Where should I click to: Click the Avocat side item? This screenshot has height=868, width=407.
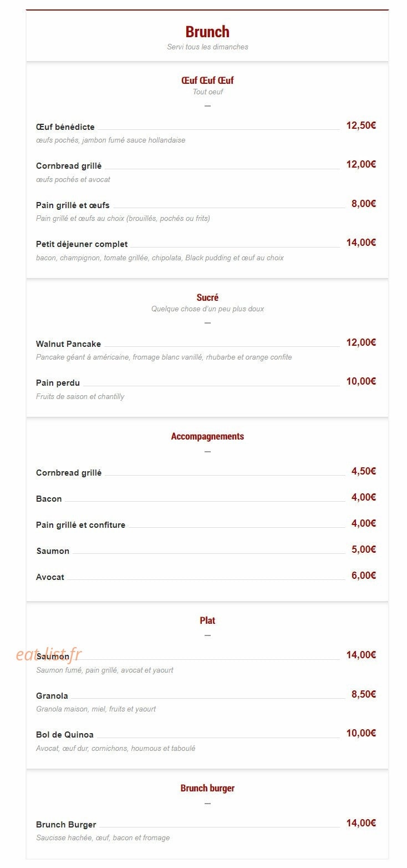[x=50, y=577]
